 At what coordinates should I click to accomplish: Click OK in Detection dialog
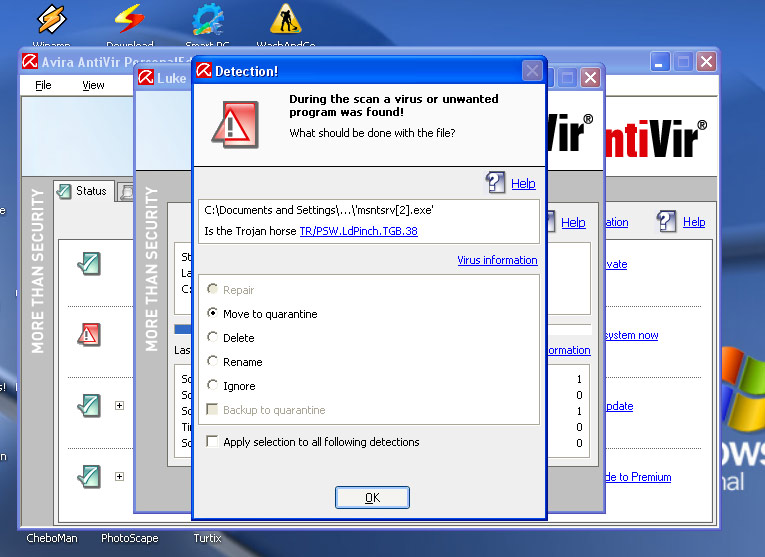[372, 497]
